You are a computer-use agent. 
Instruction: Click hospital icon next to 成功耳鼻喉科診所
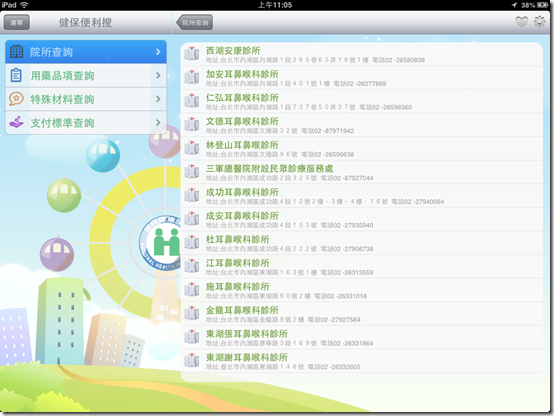[x=192, y=195]
